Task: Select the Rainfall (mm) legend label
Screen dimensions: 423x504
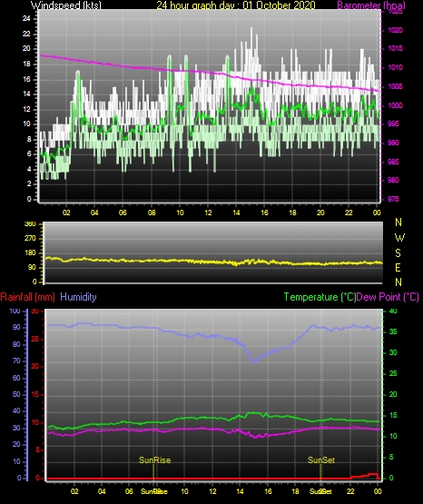Action: click(27, 297)
